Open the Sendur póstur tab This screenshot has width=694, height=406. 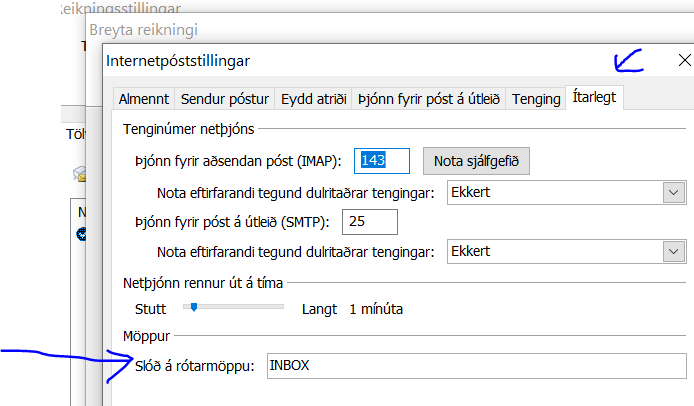pyautogui.click(x=224, y=99)
